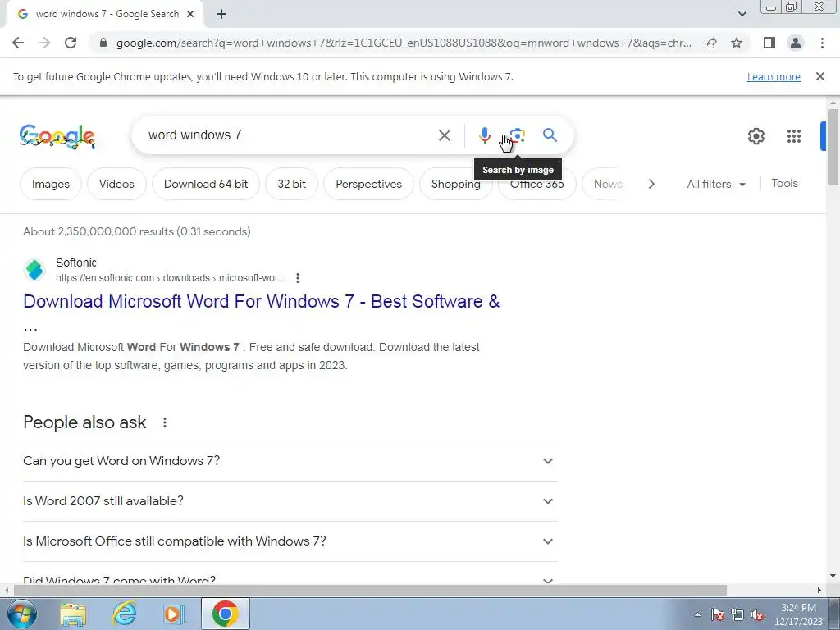
Task: Click the horizontal scrollbar thumb
Action: pos(370,591)
